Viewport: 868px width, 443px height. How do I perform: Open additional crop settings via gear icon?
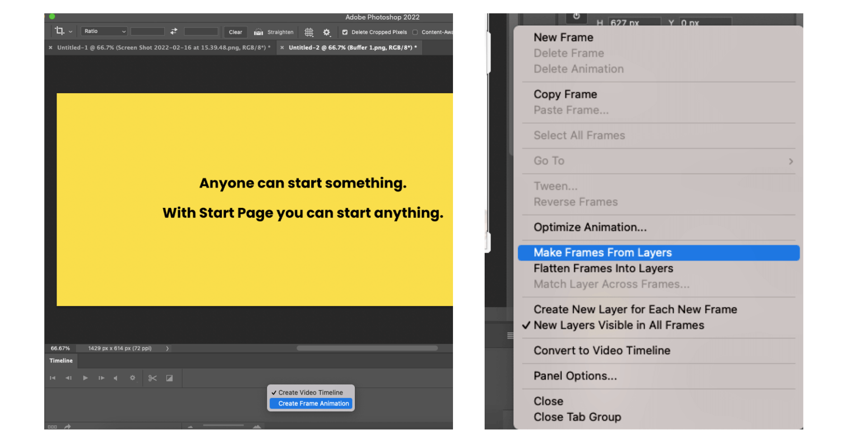[x=326, y=32]
